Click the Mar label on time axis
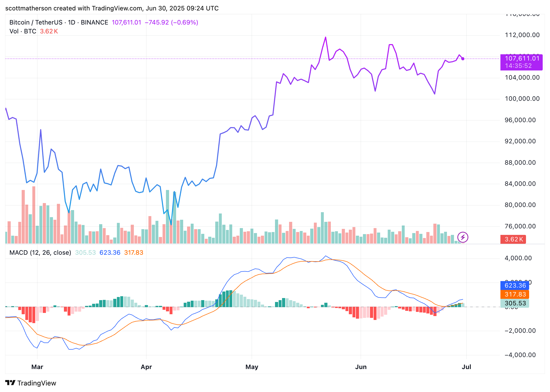 [37, 367]
